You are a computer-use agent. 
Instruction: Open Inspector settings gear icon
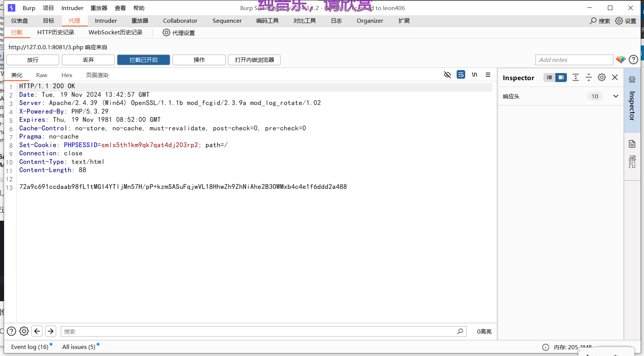[x=602, y=78]
